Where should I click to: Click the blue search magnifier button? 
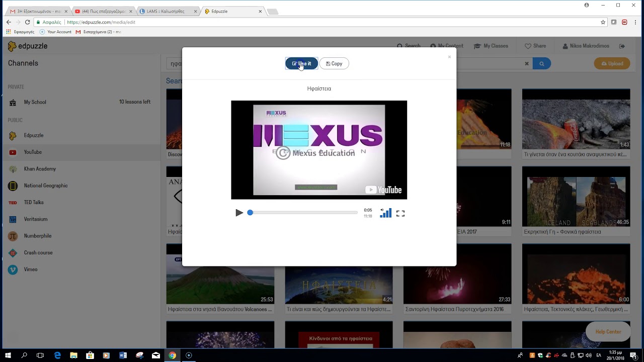pos(542,64)
